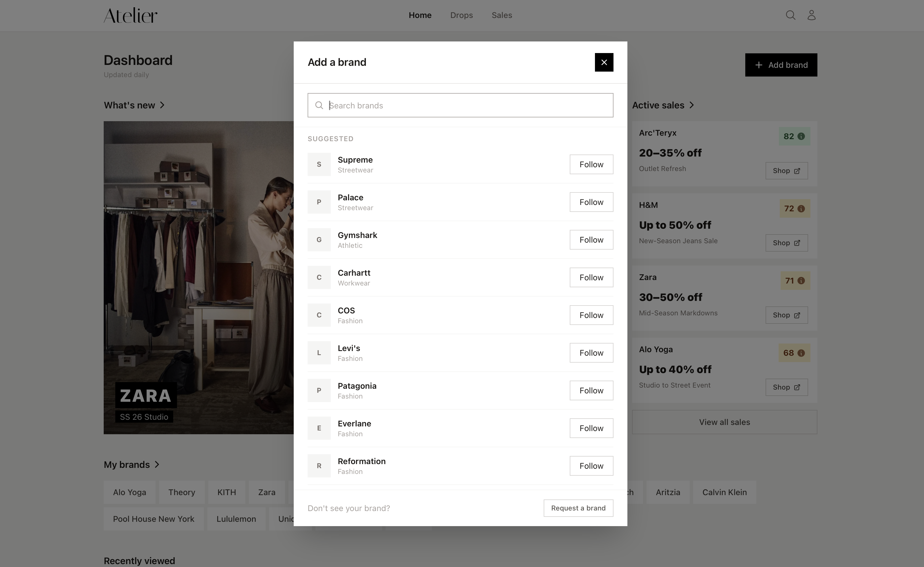Click the Add brand button on dashboard
Viewport: 924px width, 567px height.
click(x=781, y=65)
